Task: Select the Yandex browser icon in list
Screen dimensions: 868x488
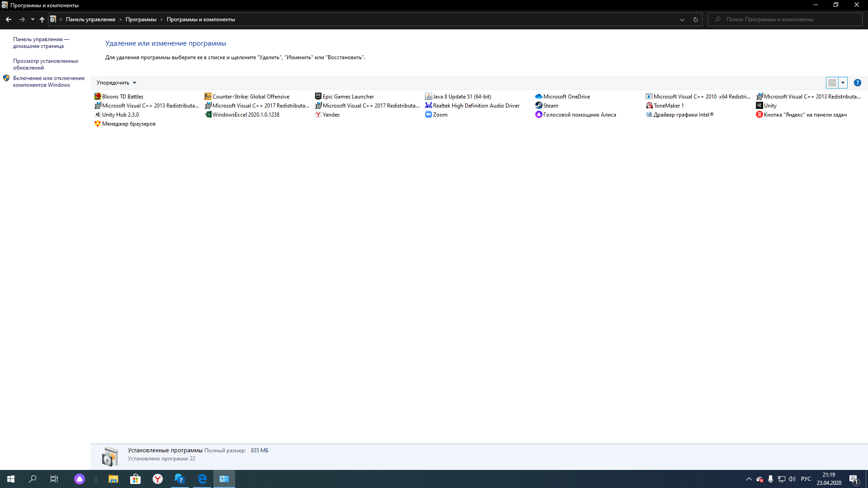Action: coord(318,114)
